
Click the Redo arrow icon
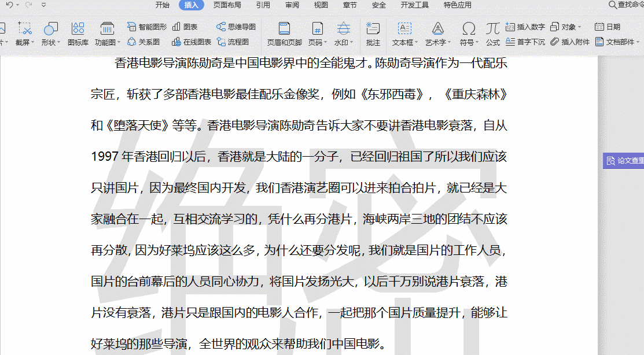[x=28, y=5]
